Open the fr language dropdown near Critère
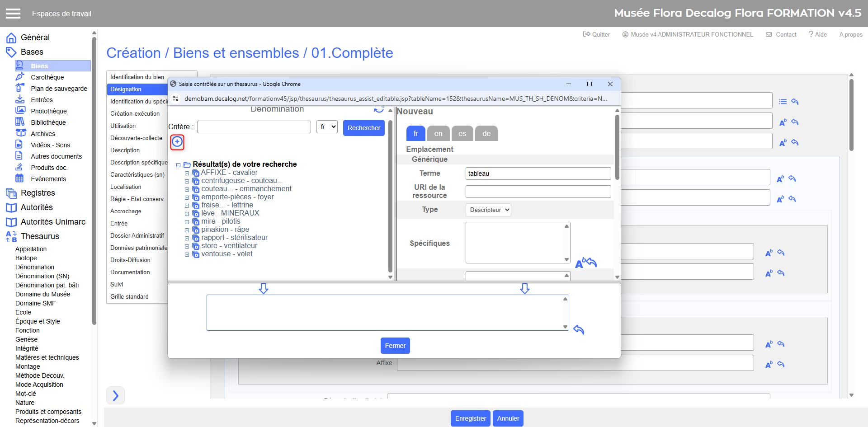 [327, 127]
